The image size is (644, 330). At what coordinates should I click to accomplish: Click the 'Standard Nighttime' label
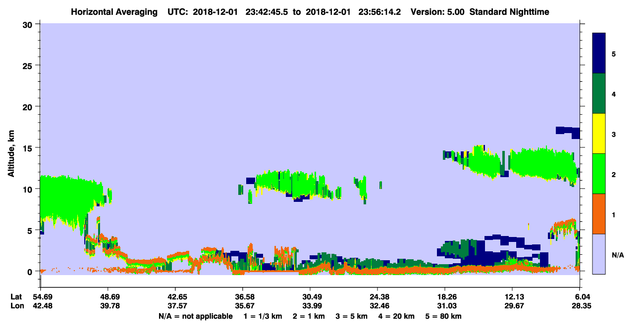point(509,12)
